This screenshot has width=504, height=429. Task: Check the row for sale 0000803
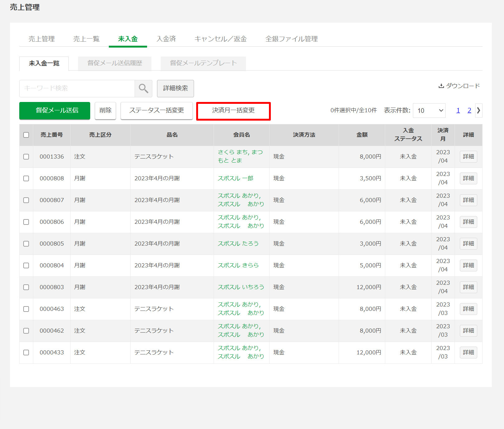click(26, 287)
